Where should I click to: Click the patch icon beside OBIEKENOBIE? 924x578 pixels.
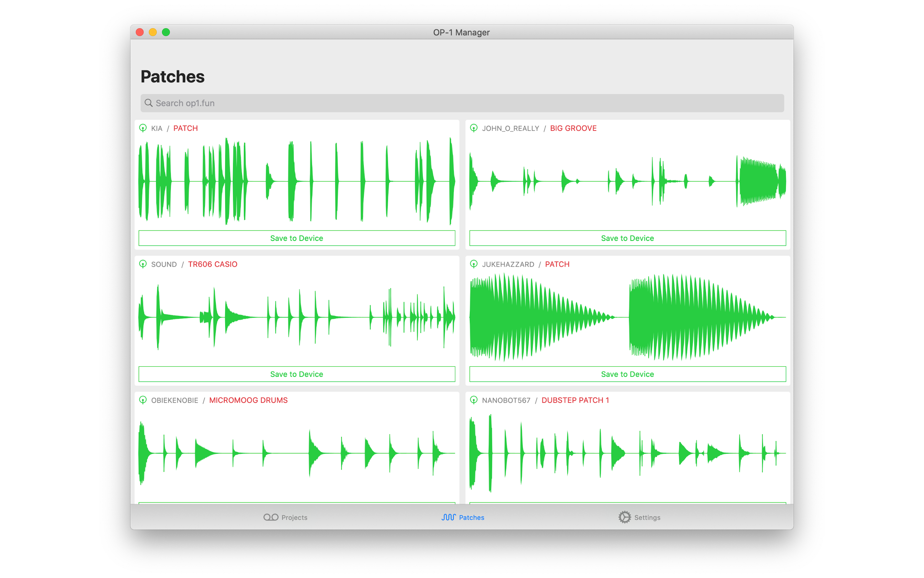point(143,400)
